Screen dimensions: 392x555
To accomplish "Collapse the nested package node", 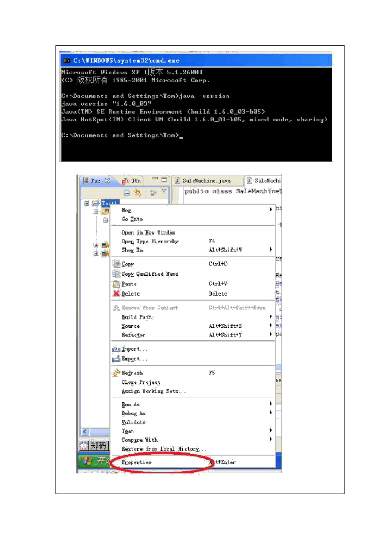I will pos(106,220).
